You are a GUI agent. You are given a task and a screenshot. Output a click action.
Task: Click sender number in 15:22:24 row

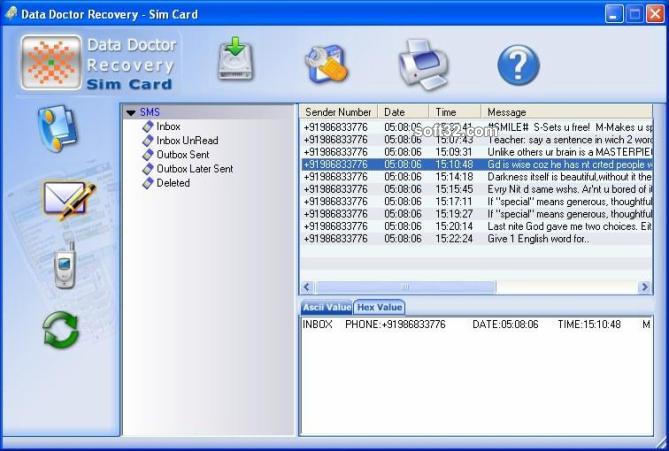(x=335, y=239)
